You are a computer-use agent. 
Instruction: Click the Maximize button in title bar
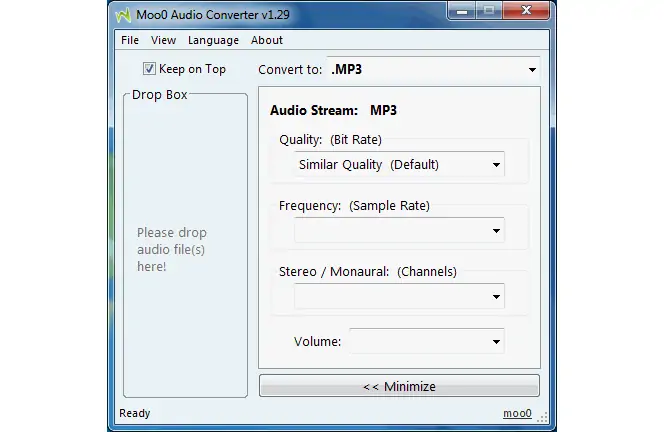(x=489, y=11)
